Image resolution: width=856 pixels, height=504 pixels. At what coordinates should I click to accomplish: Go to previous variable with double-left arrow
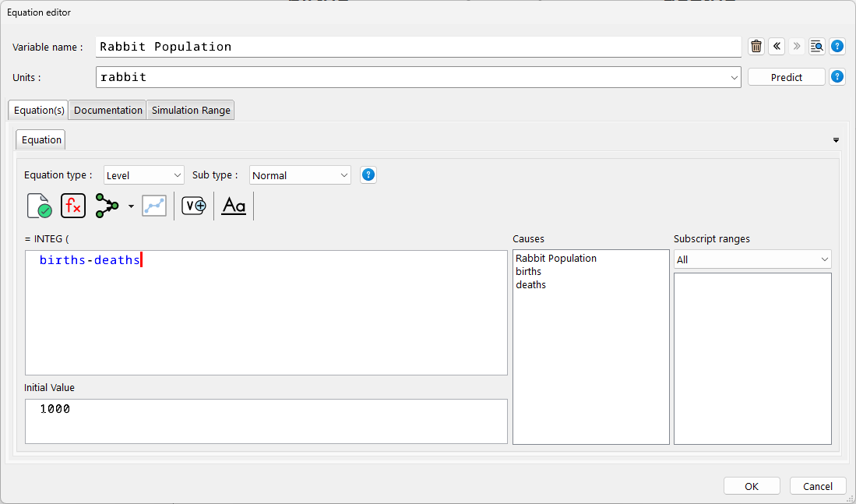point(777,47)
